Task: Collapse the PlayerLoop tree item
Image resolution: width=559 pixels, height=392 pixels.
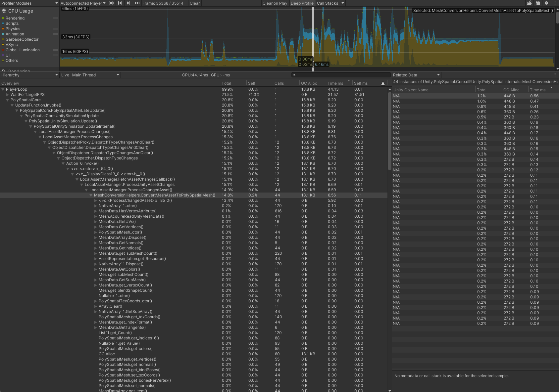Action: [3, 89]
